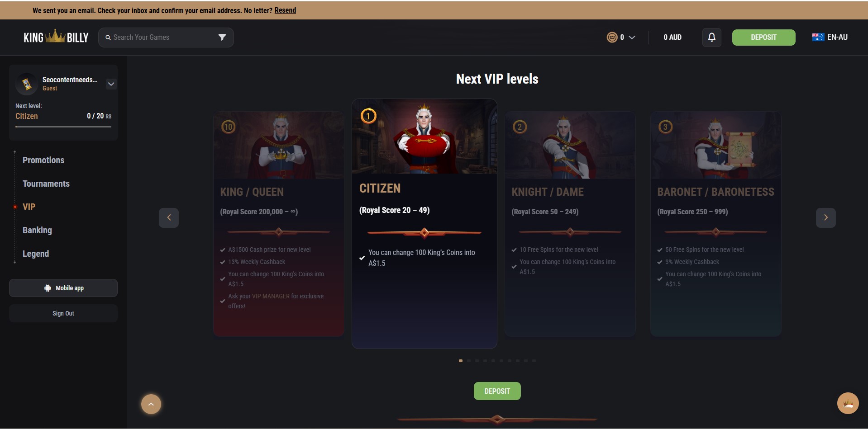
Task: Select the last carousel pagination dot
Action: 534,361
